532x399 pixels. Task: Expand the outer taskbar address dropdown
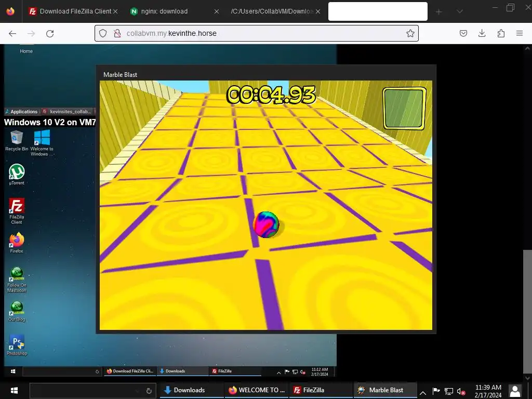click(x=137, y=391)
